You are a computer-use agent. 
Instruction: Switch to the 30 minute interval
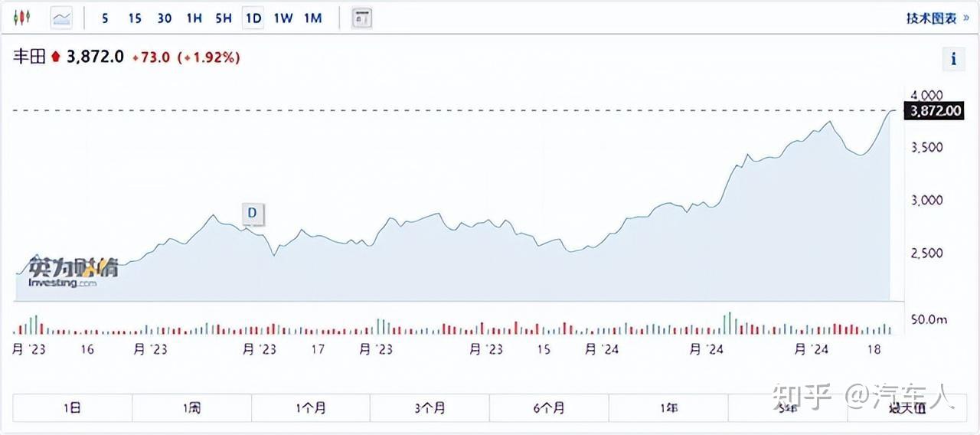[x=164, y=18]
